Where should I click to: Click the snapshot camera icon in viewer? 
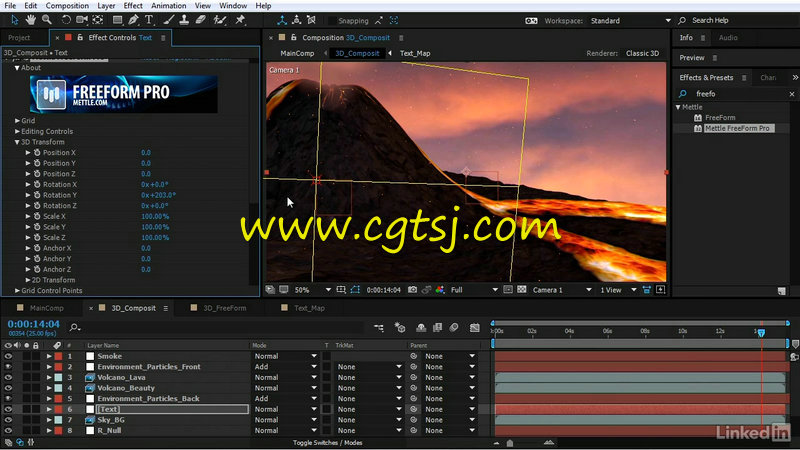pyautogui.click(x=412, y=290)
